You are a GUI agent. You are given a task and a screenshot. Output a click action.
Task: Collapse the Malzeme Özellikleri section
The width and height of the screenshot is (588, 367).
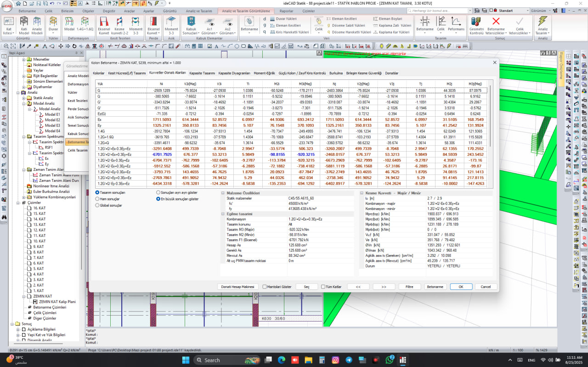(223, 193)
